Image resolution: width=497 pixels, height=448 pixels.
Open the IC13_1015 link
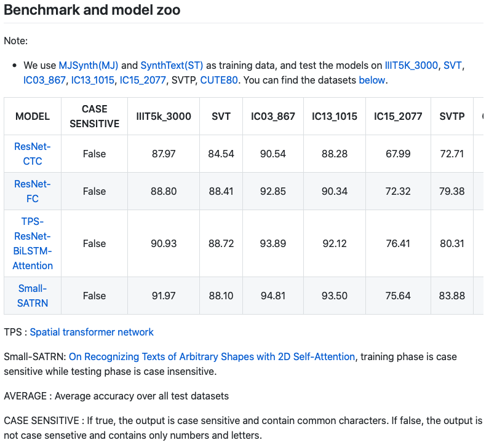pyautogui.click(x=92, y=80)
